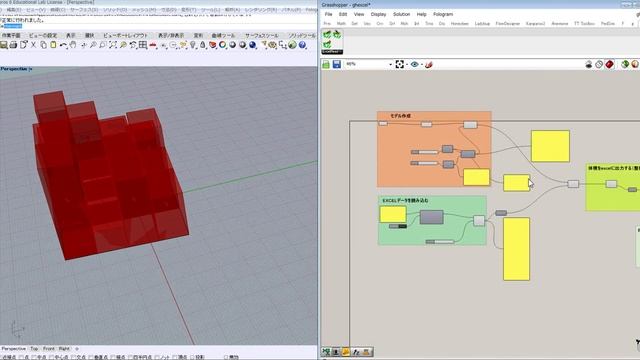Click the Print icon in Rhino toolbar
The image size is (640, 360).
click(x=13, y=45)
